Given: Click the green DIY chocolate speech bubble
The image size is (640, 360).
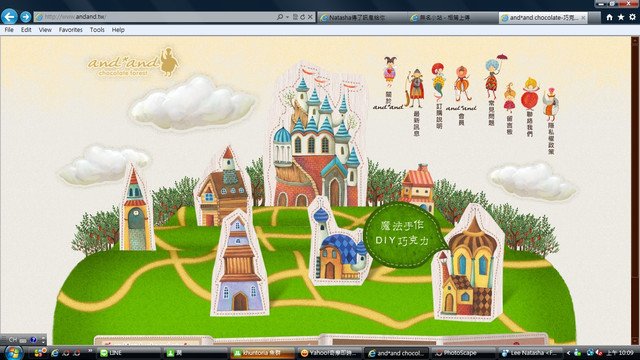Looking at the screenshot, I should tap(403, 233).
